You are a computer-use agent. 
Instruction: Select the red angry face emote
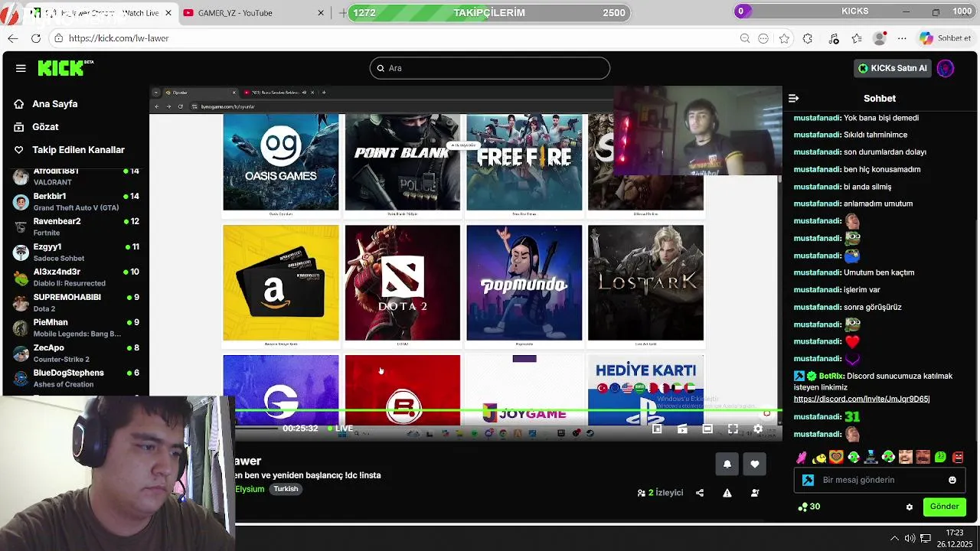tap(958, 458)
